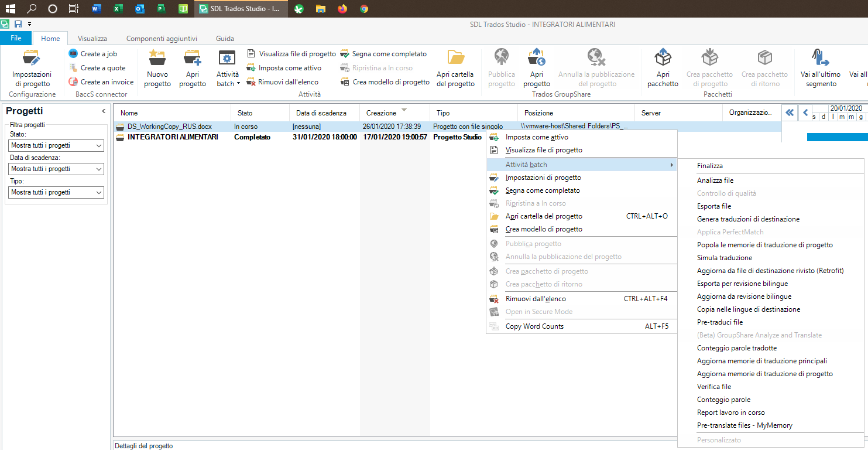The image size is (868, 450).
Task: Click Create an invoice in BaccS connector
Action: tap(101, 82)
